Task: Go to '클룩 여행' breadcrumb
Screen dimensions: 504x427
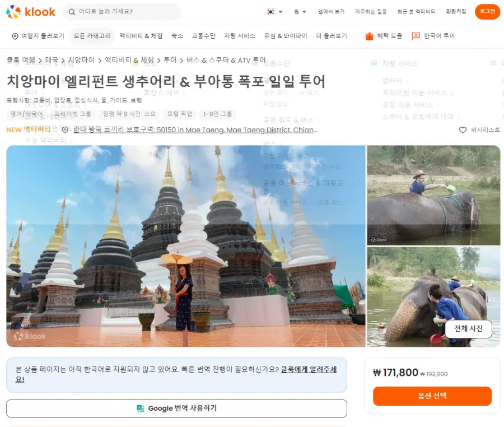Action: 21,60
